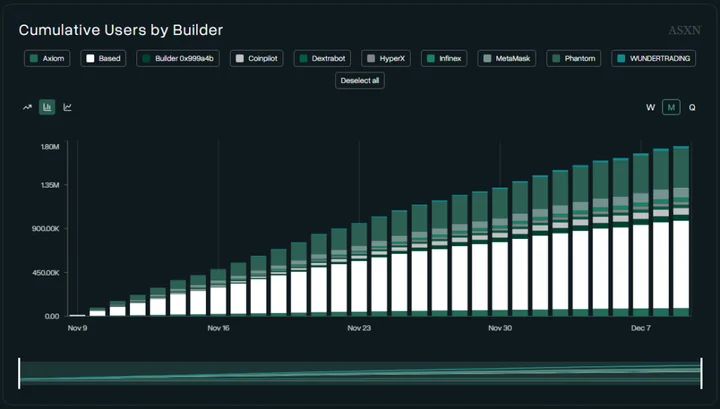Screen dimensions: 720x409
Task: Click the 1.80M axis value
Action: tap(50, 147)
